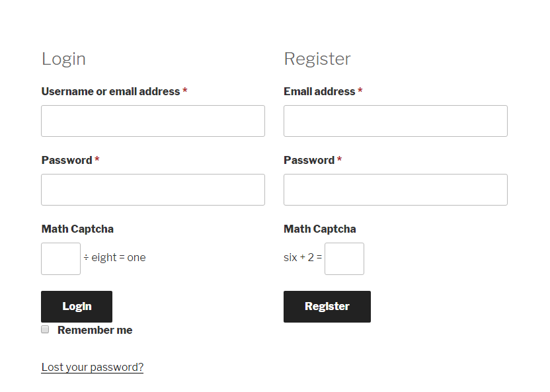Viewport: 550px width, 392px height.
Task: Click the Register Math Captcha answer box
Action: [344, 258]
